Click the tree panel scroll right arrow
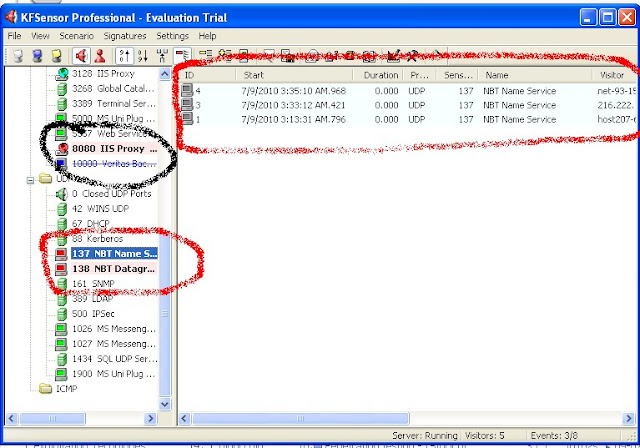640x448 pixels. (x=151, y=418)
